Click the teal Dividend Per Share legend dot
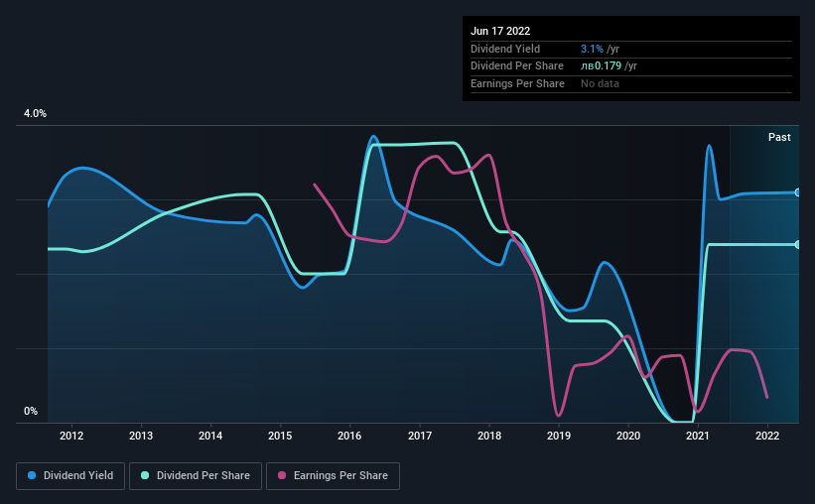 [x=145, y=475]
